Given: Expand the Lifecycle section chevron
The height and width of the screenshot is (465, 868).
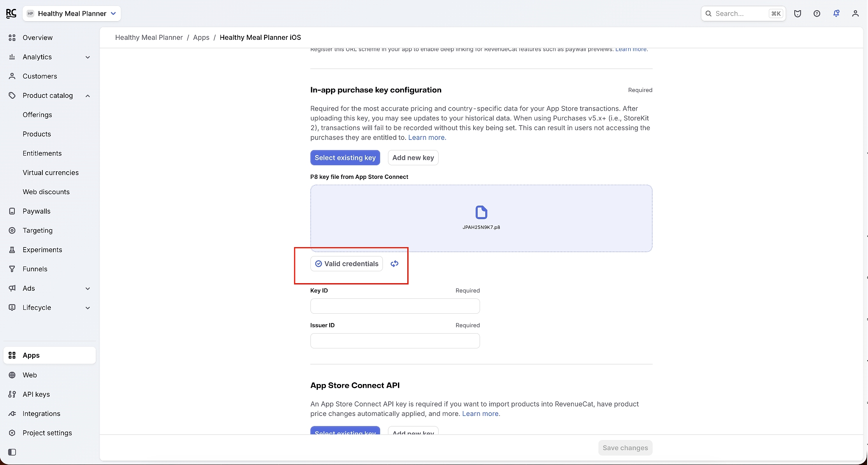Looking at the screenshot, I should click(x=88, y=308).
